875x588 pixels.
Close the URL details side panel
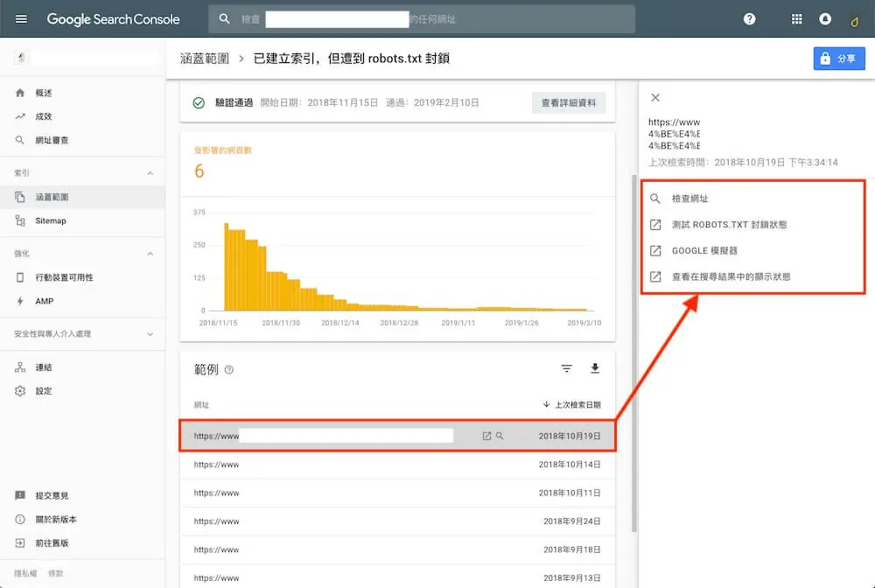point(655,98)
